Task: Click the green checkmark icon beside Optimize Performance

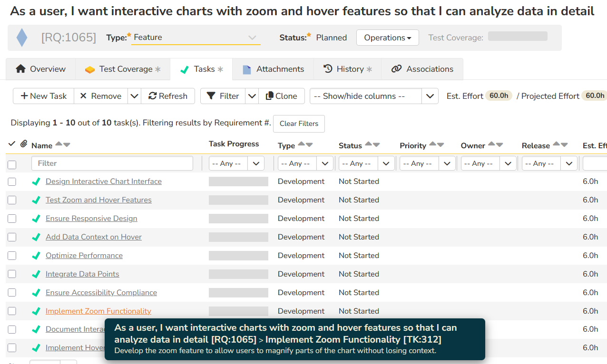Action: point(36,256)
